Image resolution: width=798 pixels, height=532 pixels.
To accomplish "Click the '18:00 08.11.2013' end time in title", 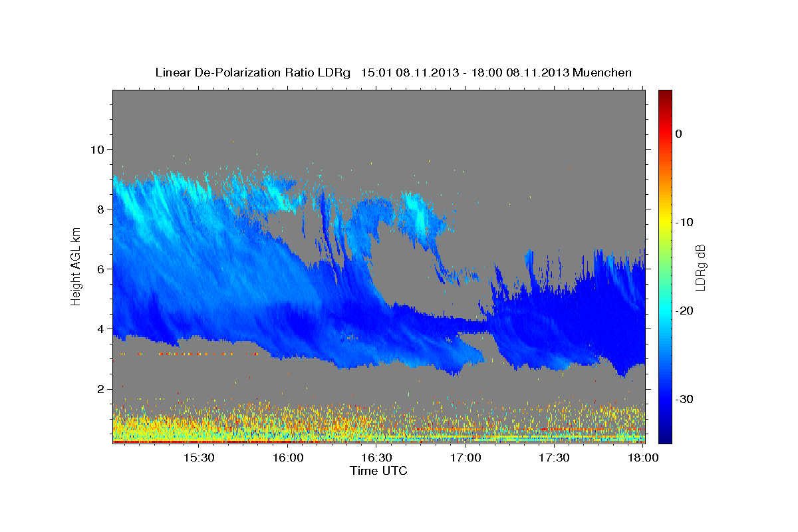I will point(520,72).
